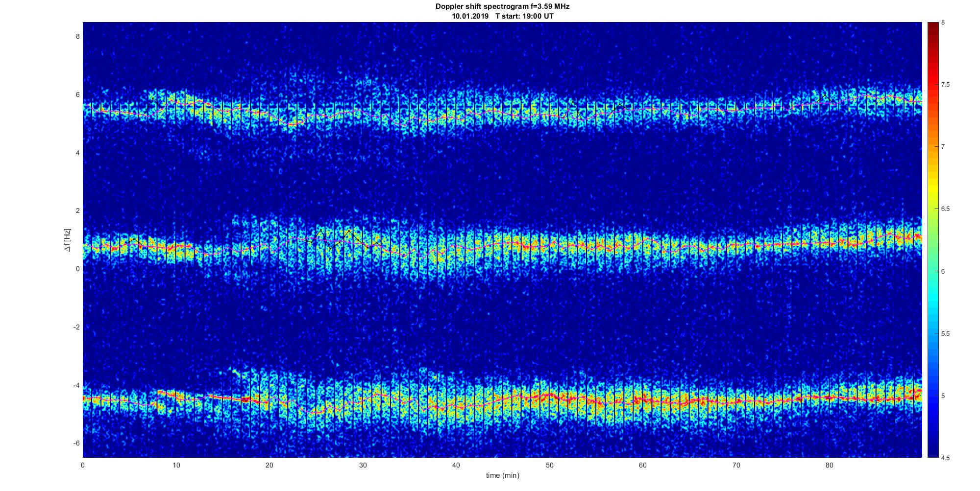The width and height of the screenshot is (980, 491).
Task: Click the x-axis tick label 20
Action: pos(269,465)
